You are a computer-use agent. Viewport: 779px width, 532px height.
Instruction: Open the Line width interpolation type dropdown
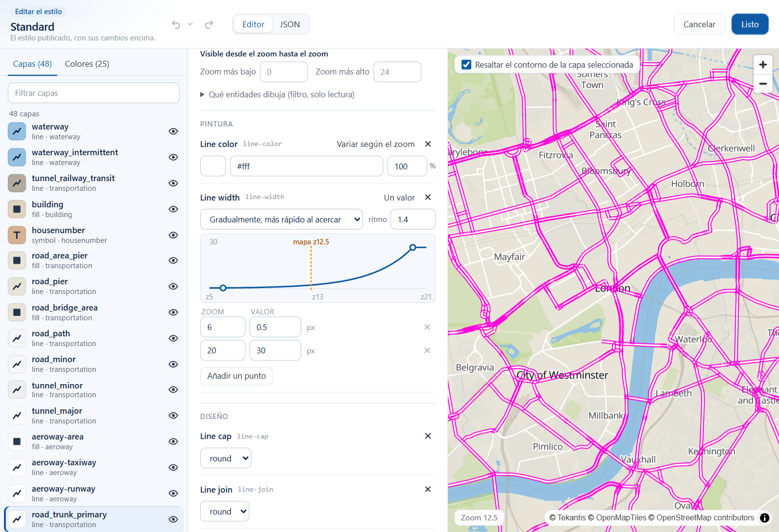(x=281, y=220)
